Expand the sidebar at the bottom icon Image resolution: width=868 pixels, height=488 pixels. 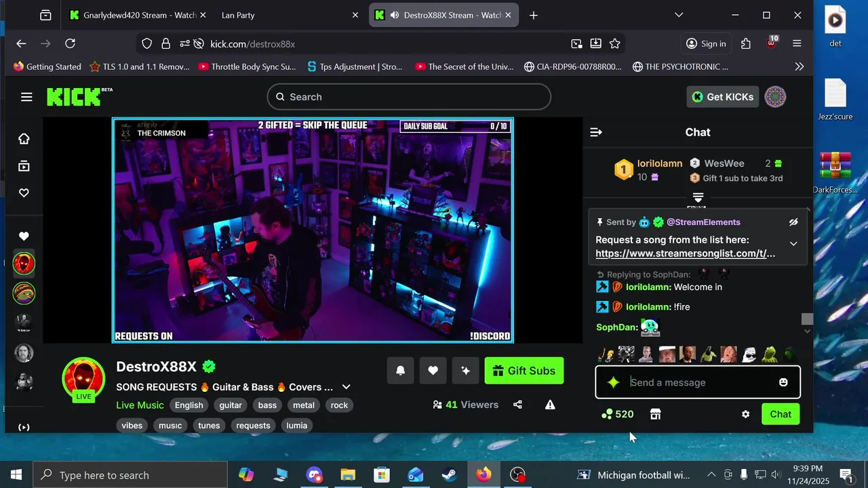pos(24,427)
